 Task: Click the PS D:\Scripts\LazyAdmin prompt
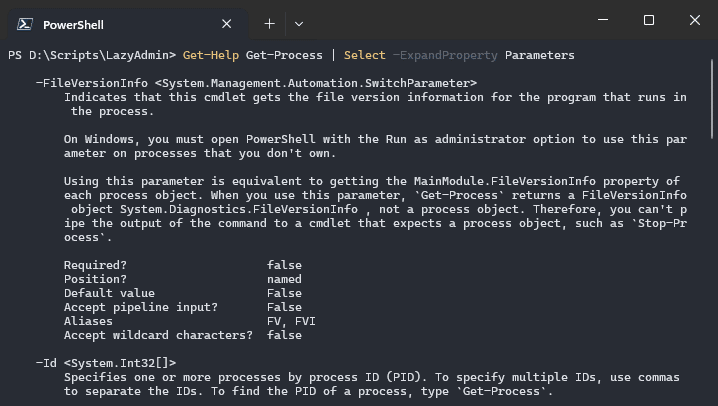click(x=92, y=55)
